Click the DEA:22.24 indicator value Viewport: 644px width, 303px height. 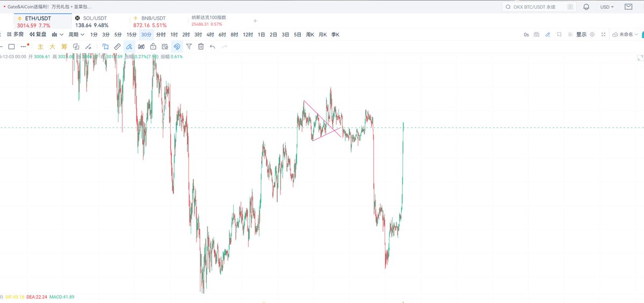(37, 297)
